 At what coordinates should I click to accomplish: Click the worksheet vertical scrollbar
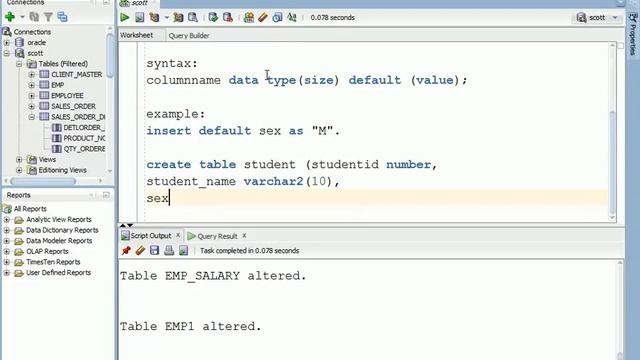612,162
